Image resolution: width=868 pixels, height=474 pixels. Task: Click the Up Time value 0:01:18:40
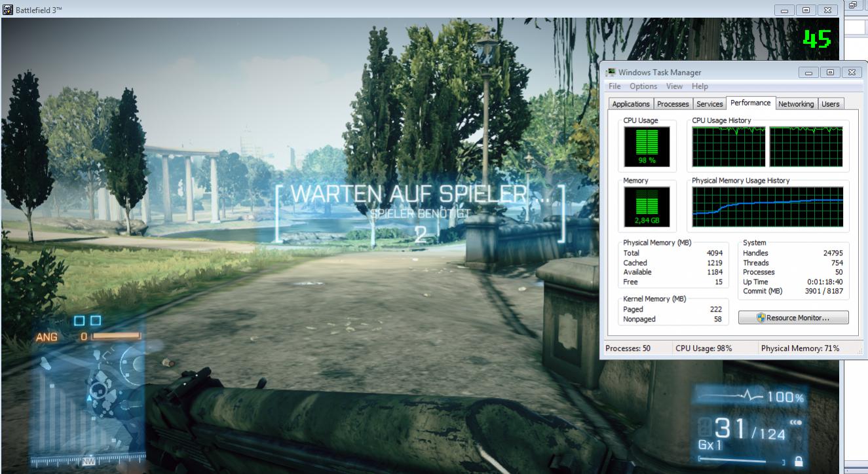pos(825,282)
